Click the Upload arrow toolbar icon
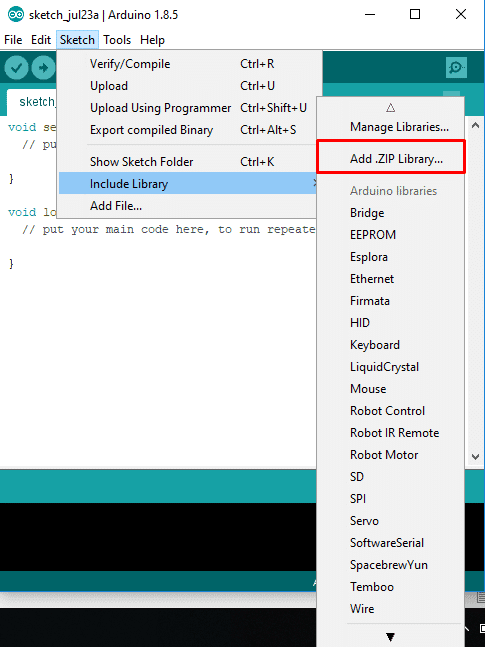Image resolution: width=485 pixels, height=647 pixels. (x=43, y=68)
